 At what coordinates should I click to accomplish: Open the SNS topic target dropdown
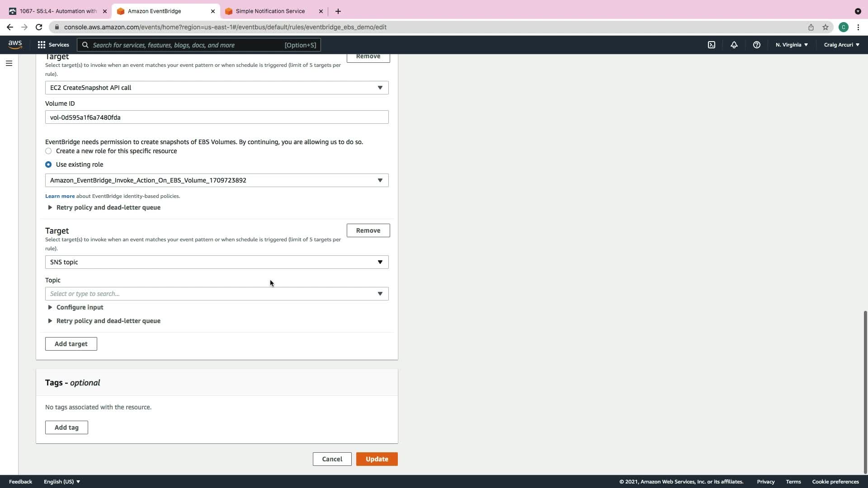pyautogui.click(x=217, y=262)
